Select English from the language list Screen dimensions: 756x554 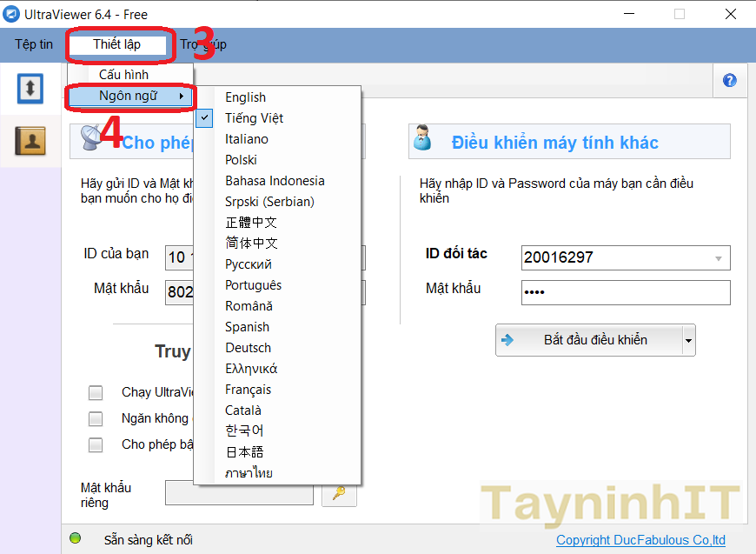point(245,97)
